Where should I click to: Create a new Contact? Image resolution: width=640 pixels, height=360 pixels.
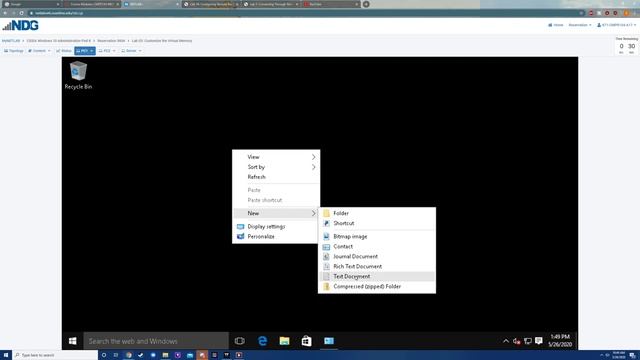377,247
